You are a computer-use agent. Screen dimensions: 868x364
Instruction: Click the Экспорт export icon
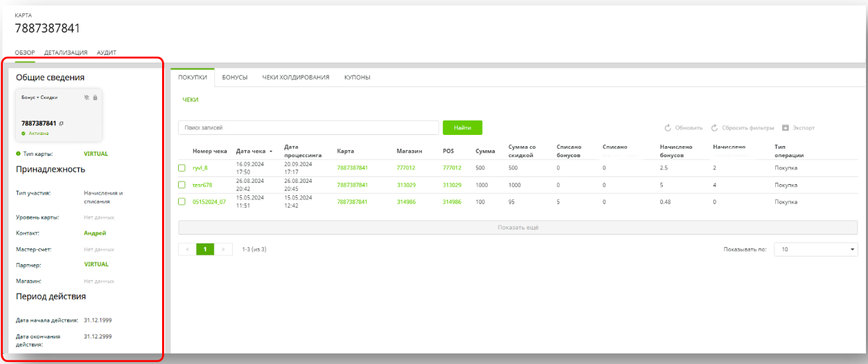[x=786, y=128]
